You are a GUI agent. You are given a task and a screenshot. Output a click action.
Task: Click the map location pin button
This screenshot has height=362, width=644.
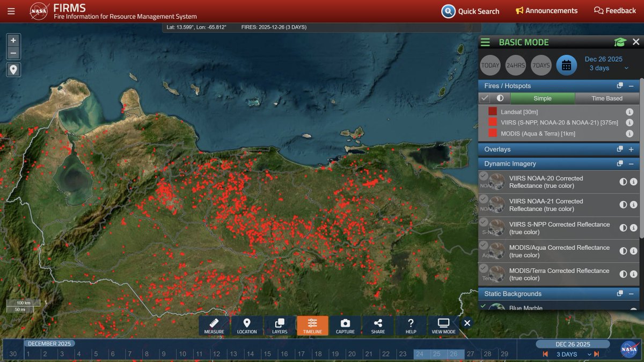click(x=13, y=69)
